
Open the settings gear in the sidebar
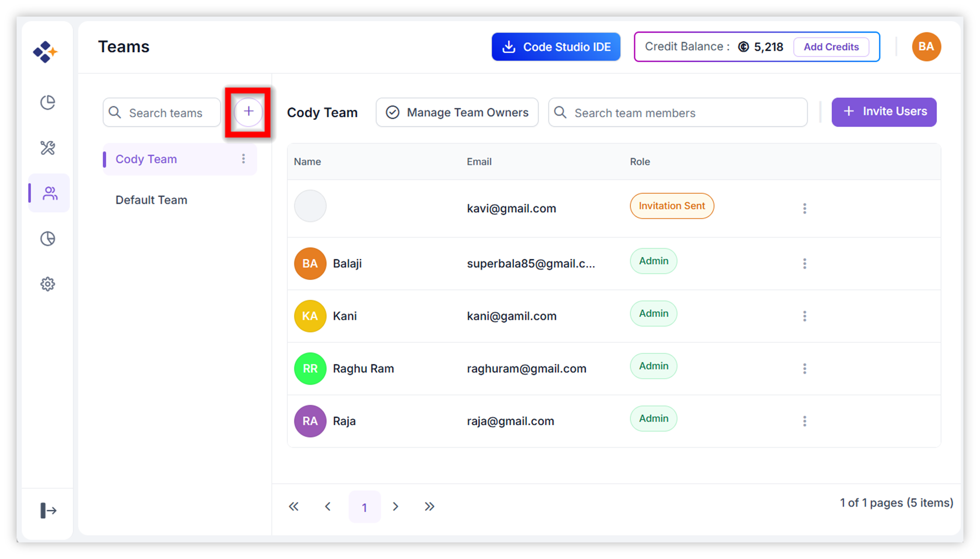tap(48, 284)
